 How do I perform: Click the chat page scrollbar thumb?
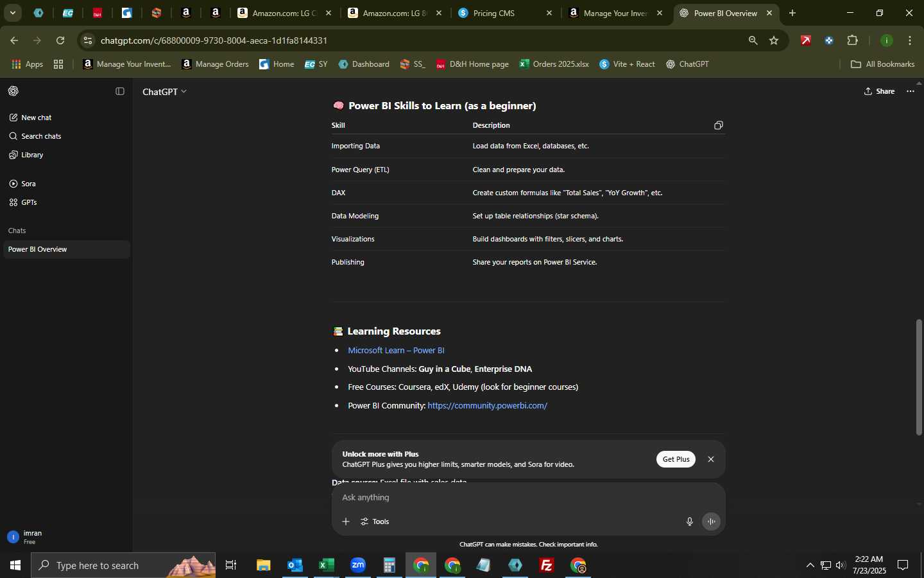(919, 377)
